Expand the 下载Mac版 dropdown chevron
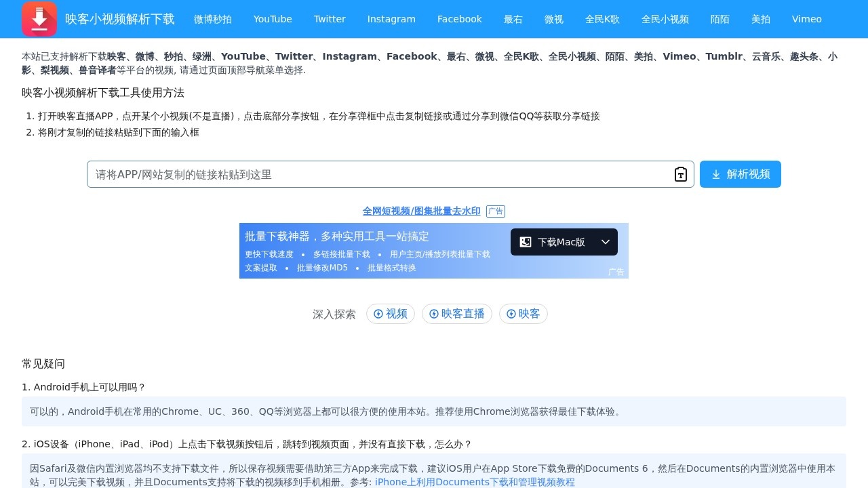 click(x=605, y=242)
